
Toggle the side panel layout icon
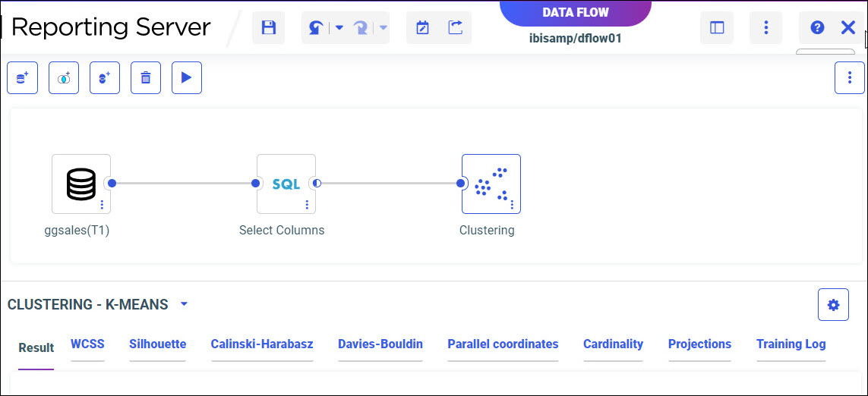pos(717,28)
